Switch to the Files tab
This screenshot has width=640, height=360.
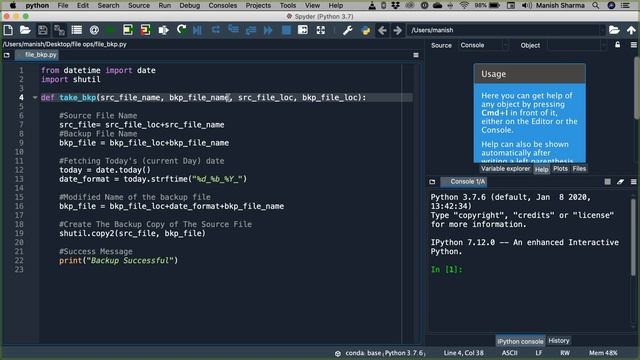579,169
